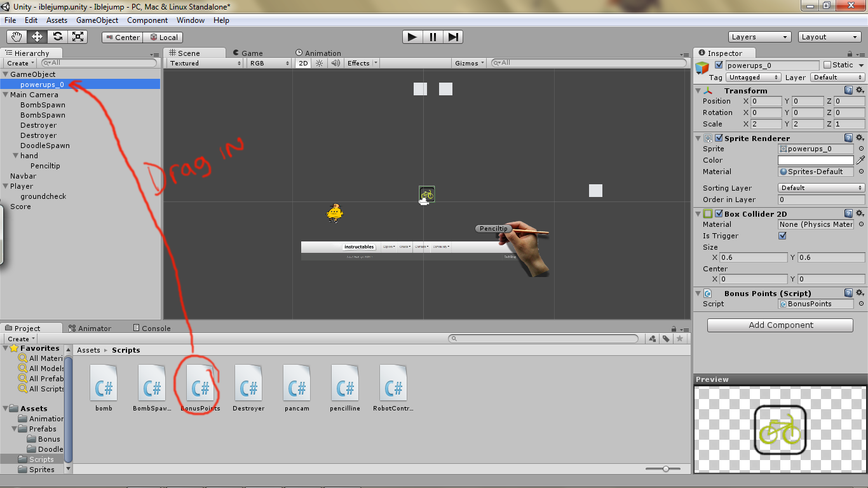Image resolution: width=868 pixels, height=488 pixels.
Task: Select the pencilline C# script asset
Action: 345,388
